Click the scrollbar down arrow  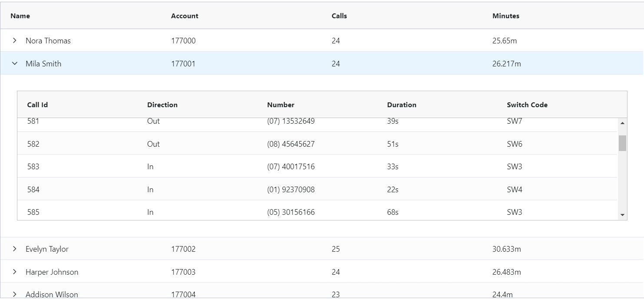tap(622, 215)
